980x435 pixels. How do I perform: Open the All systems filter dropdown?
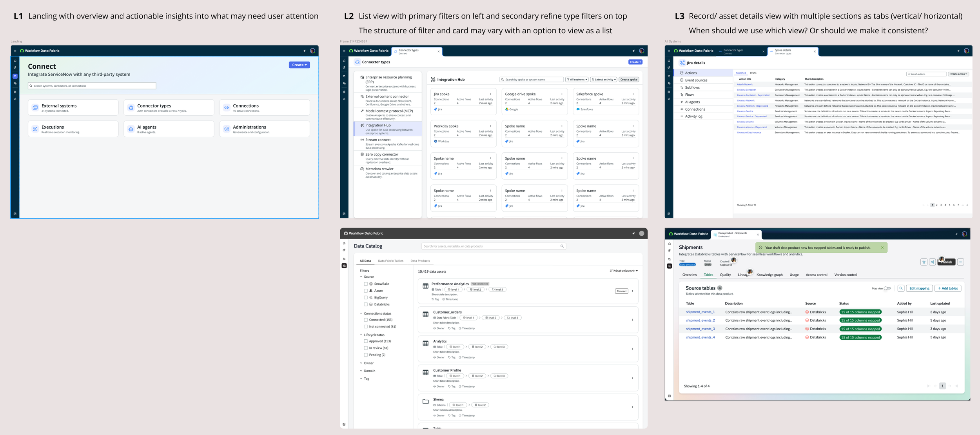point(577,80)
